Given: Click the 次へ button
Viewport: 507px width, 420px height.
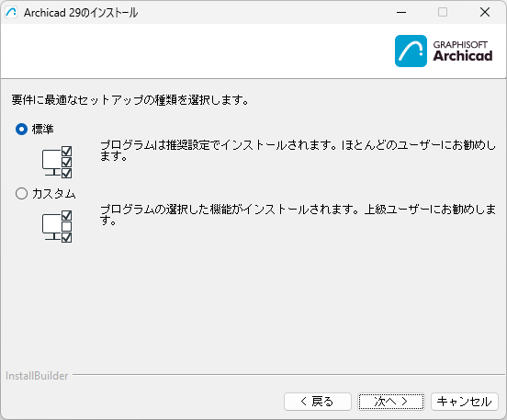Looking at the screenshot, I should click(391, 402).
